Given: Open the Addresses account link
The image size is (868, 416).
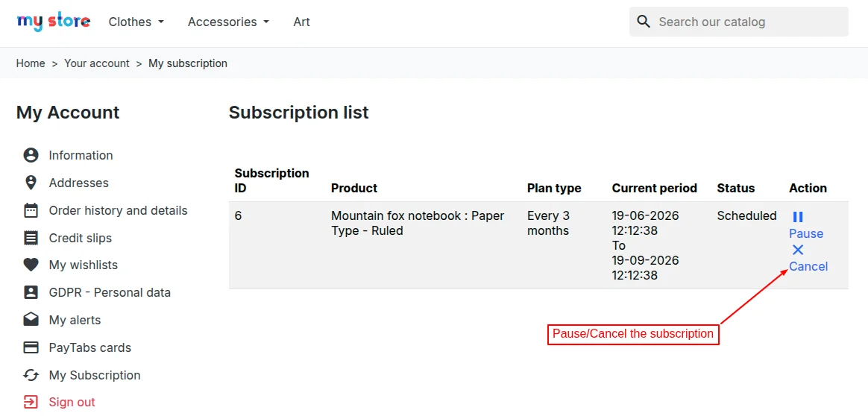Looking at the screenshot, I should [78, 183].
